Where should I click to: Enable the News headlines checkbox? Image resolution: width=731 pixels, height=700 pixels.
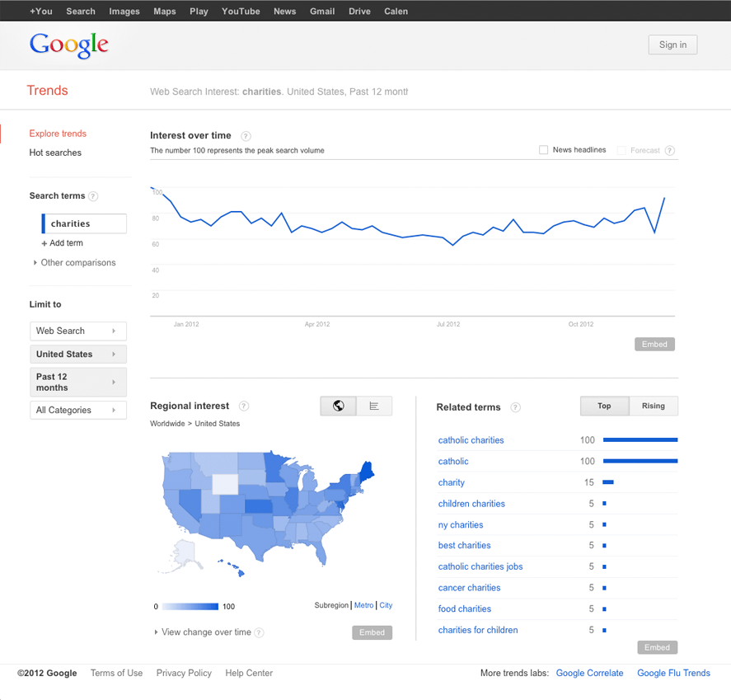point(543,150)
